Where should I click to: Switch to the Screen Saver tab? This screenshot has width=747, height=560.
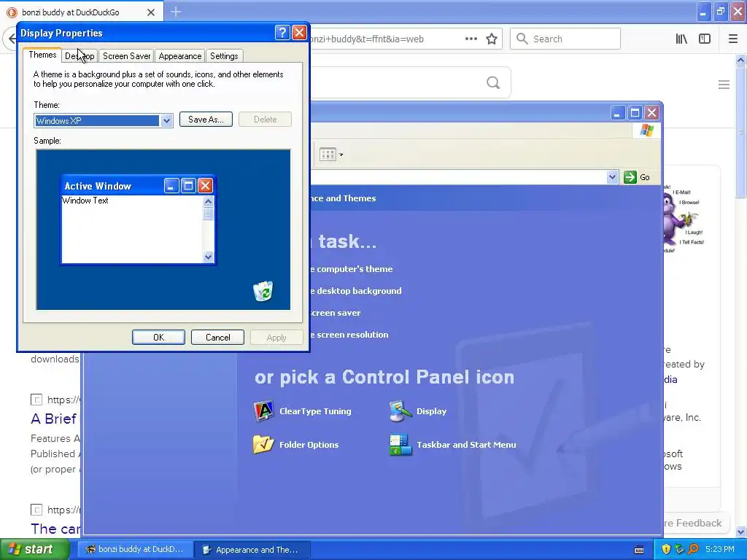(126, 56)
